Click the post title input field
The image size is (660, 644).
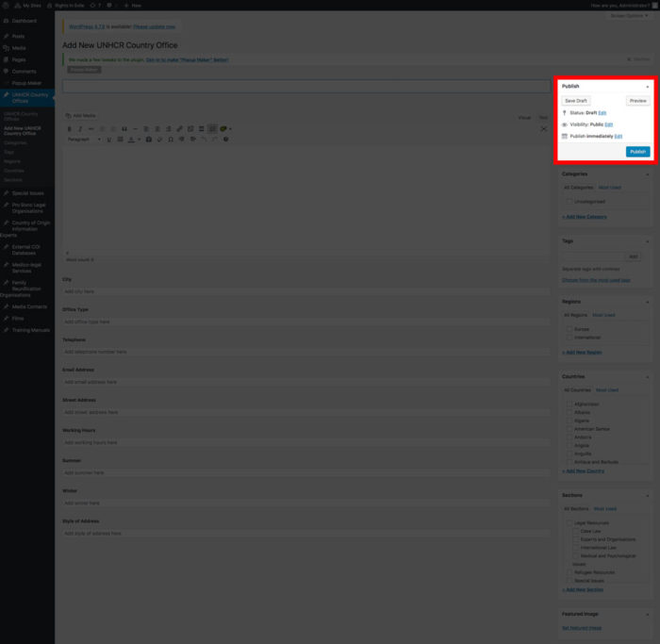[x=306, y=87]
